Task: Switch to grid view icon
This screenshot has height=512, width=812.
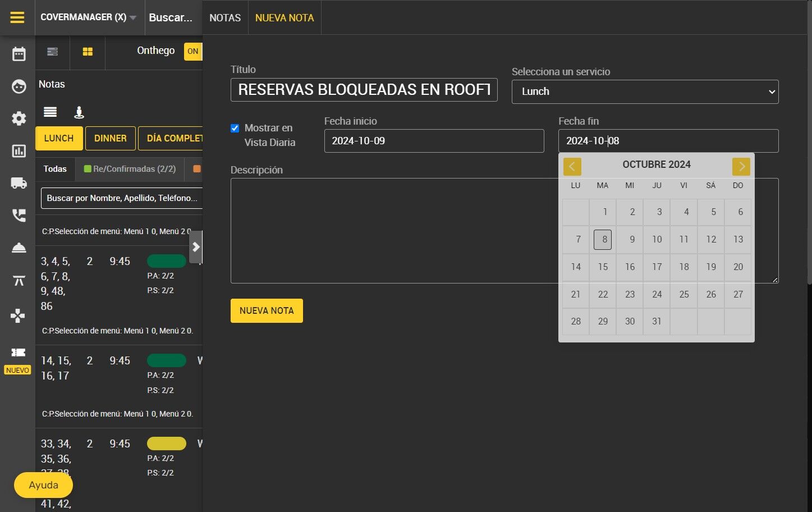Action: [88, 52]
